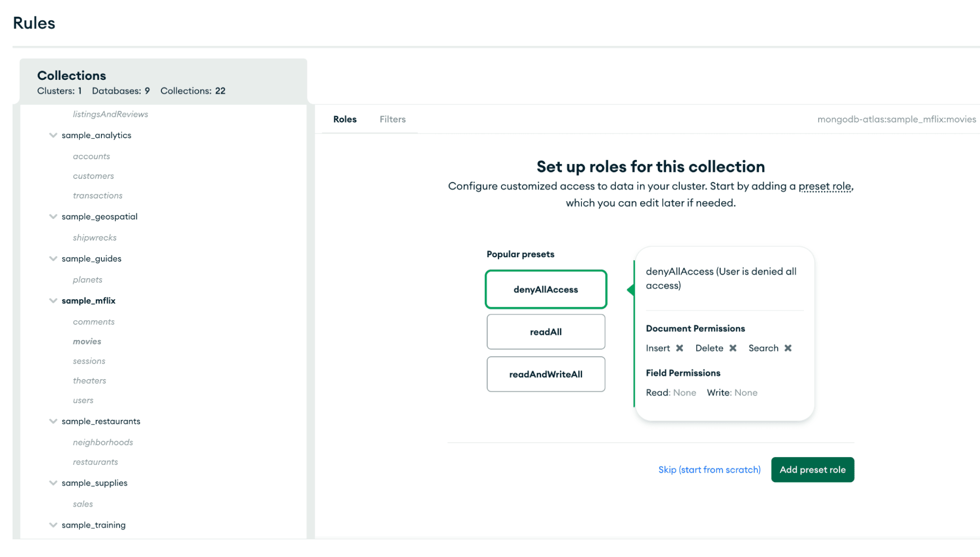Collapse the sample_mflix collection
This screenshot has height=557, width=980.
pos(52,300)
